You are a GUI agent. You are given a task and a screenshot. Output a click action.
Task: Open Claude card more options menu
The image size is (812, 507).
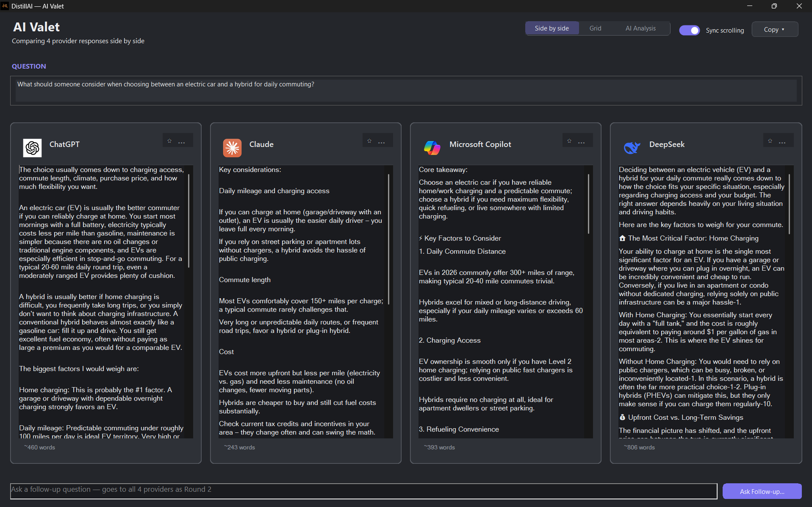(x=382, y=142)
